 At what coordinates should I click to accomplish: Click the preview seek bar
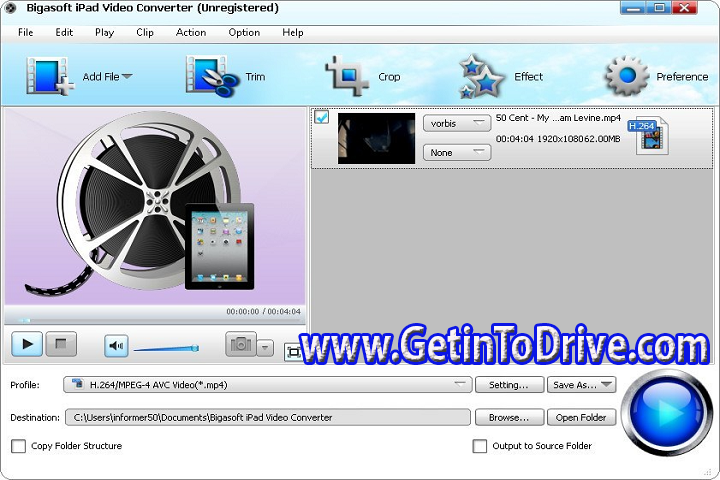tap(154, 320)
